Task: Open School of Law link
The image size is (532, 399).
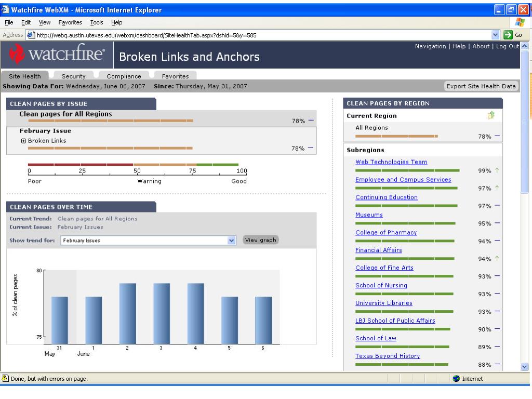Action: tap(376, 338)
